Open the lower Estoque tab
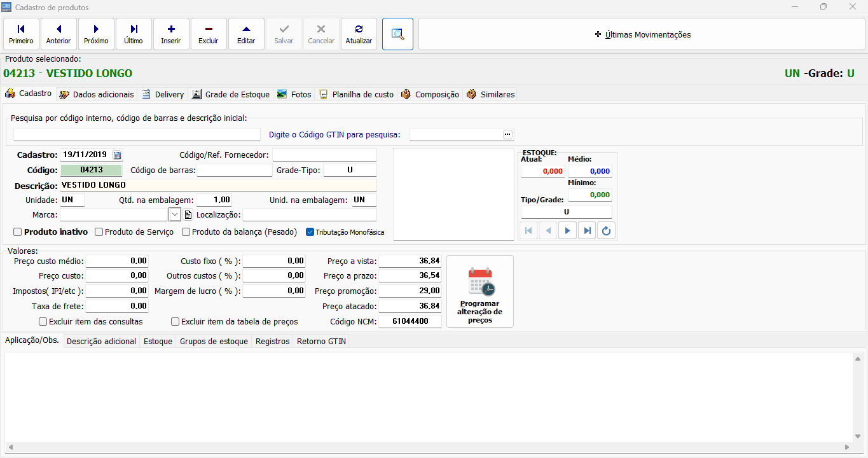 [x=158, y=342]
